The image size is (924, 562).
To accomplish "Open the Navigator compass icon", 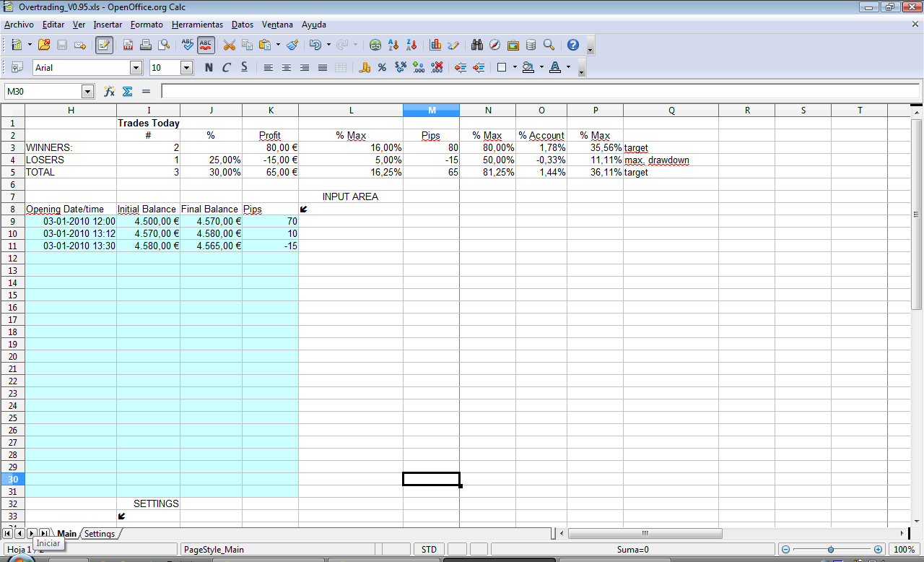I will (495, 45).
